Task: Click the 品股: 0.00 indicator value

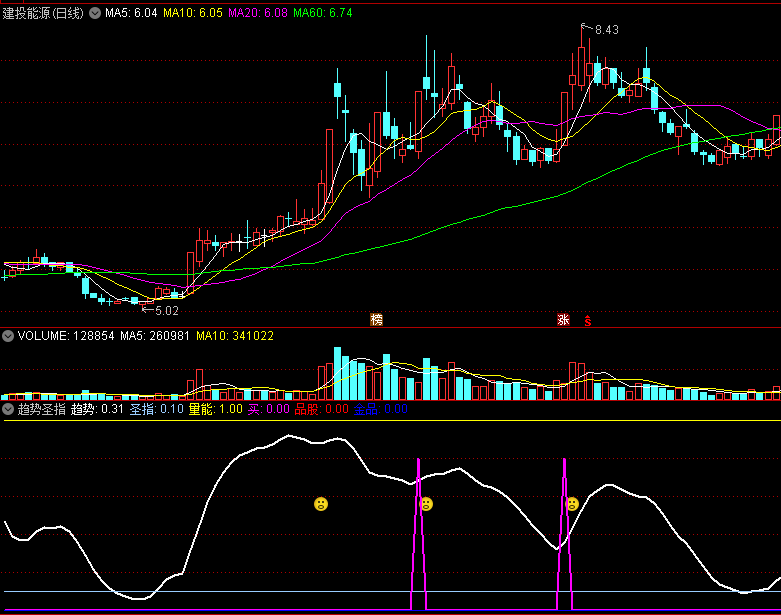Action: tap(322, 409)
